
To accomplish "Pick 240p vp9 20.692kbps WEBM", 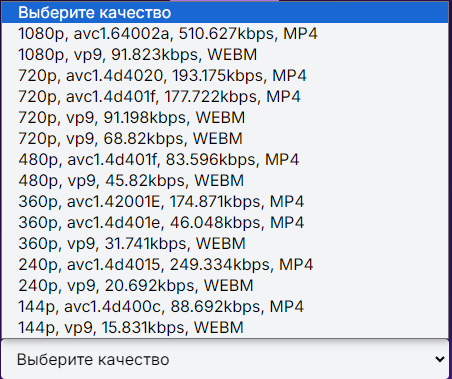I will 225,286.
